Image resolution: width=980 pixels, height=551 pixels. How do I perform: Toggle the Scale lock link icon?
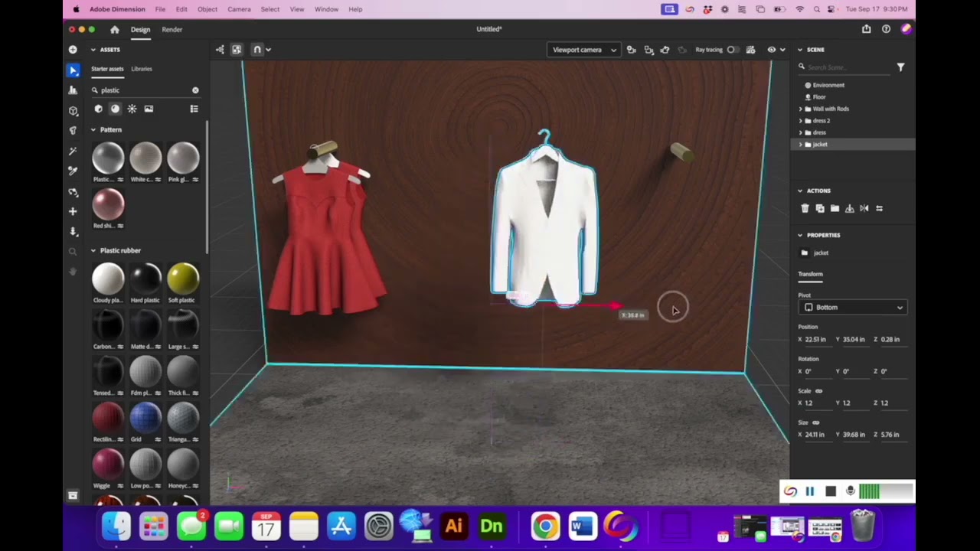(818, 391)
